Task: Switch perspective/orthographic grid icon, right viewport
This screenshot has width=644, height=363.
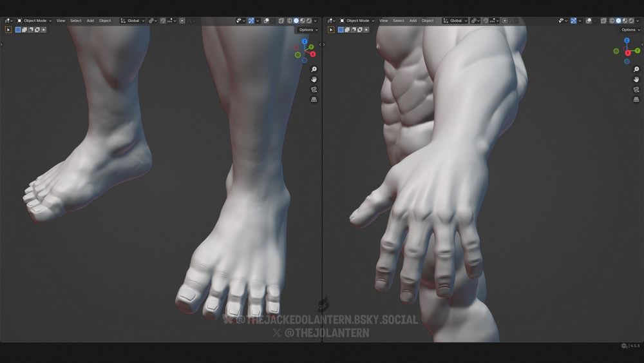Action: point(636,99)
